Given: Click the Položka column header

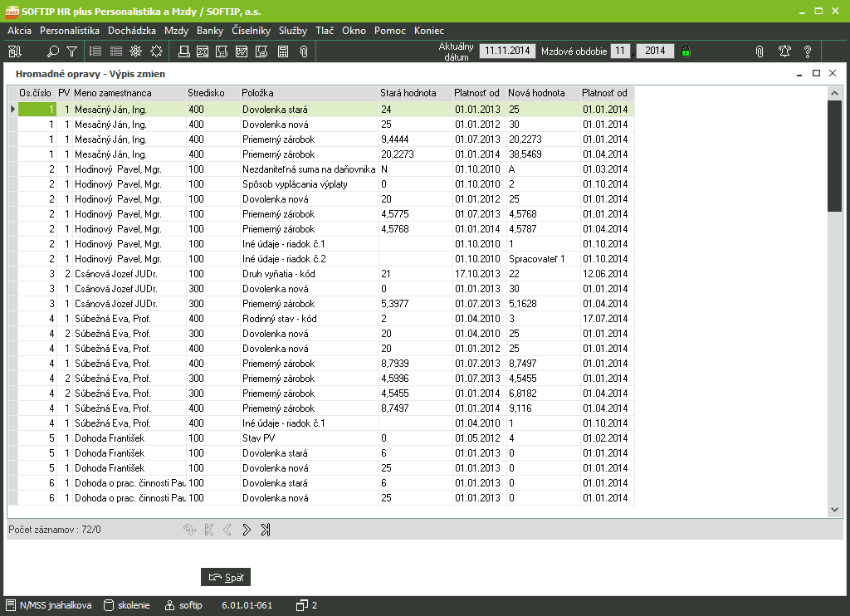Looking at the screenshot, I should click(x=308, y=93).
